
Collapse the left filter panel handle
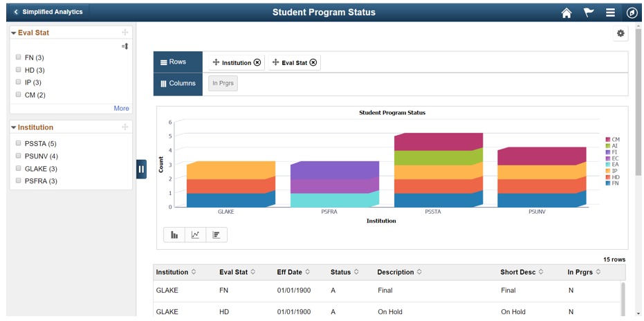tap(141, 169)
